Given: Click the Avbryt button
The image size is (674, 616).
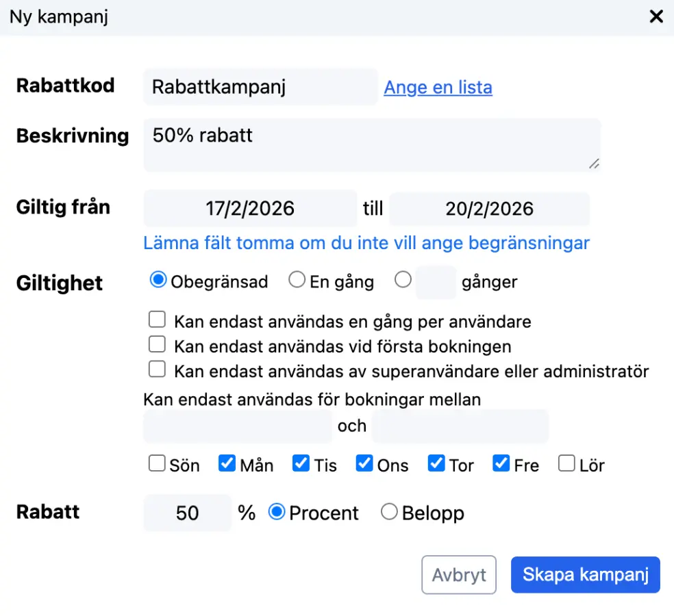Looking at the screenshot, I should [458, 575].
